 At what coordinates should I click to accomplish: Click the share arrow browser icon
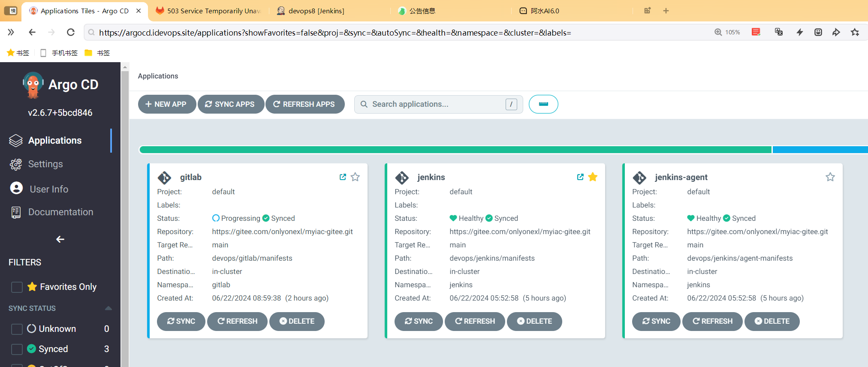[x=836, y=32]
